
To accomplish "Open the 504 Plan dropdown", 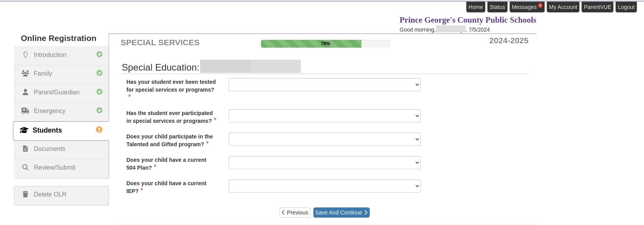I will pos(324,162).
